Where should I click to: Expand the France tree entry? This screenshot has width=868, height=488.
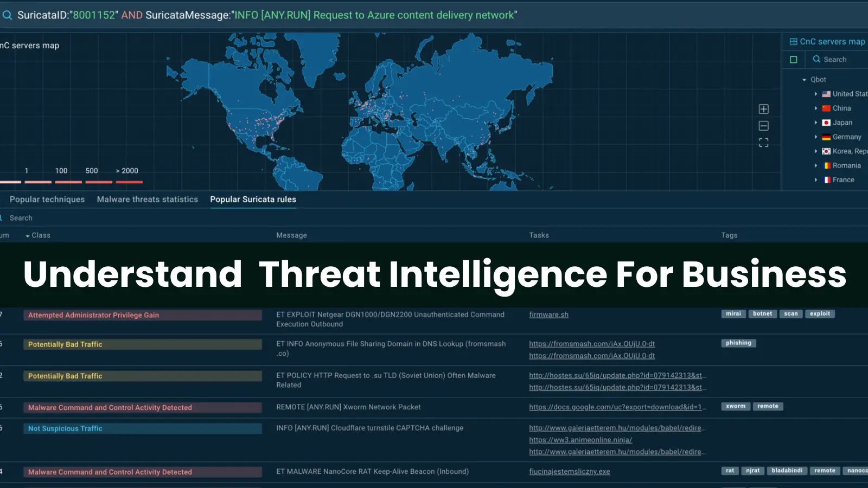[815, 180]
